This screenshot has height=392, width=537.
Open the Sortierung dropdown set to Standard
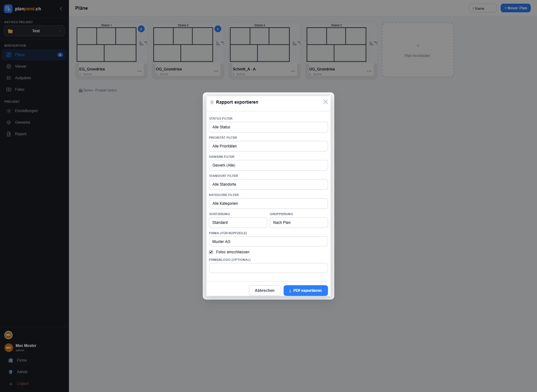(238, 223)
